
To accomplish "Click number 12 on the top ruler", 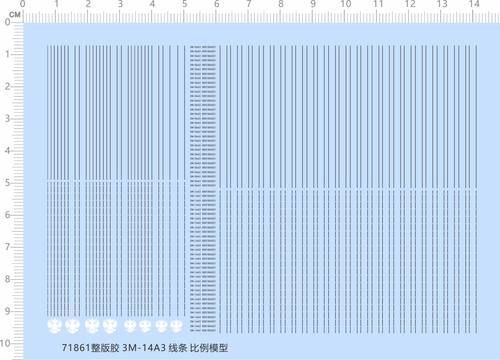I will coord(410,4).
